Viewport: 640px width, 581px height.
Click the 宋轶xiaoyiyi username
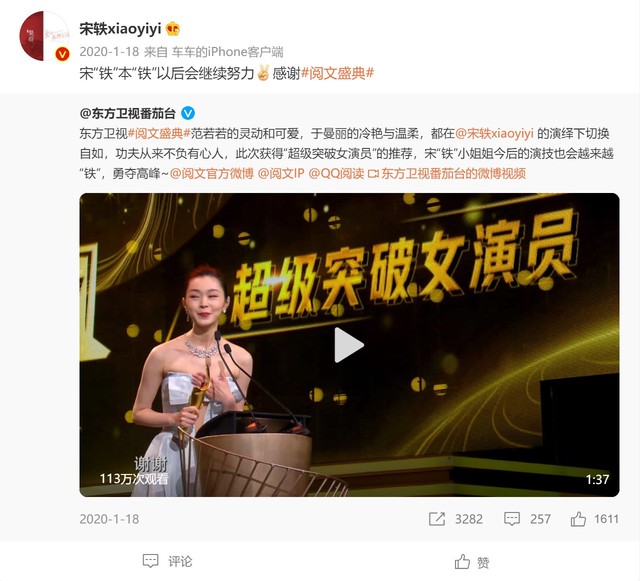120,29
